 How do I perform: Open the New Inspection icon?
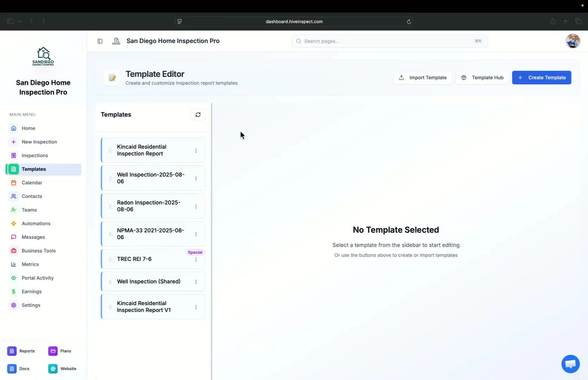coord(13,142)
